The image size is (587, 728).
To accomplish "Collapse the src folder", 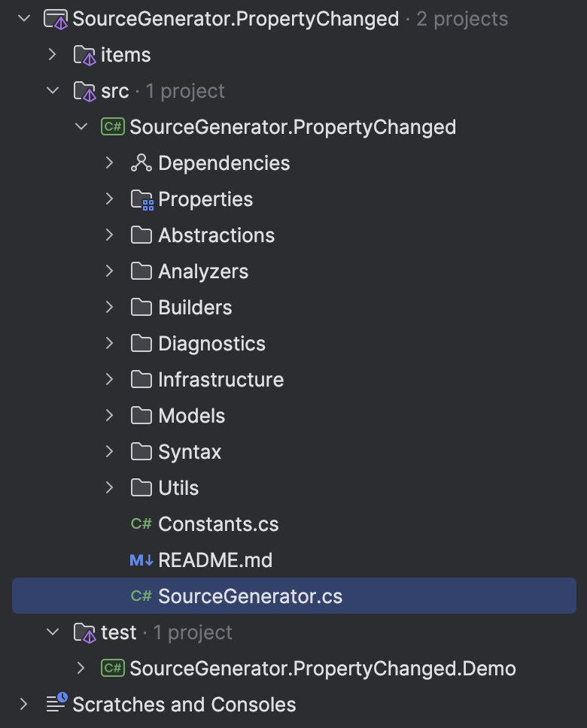I will point(52,90).
